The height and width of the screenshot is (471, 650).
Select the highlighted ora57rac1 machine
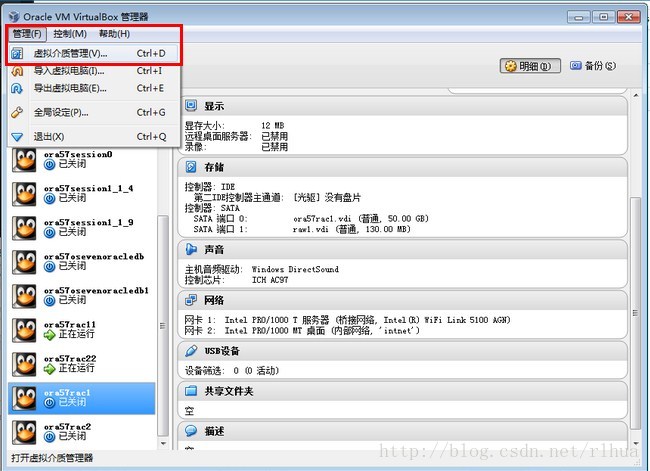tap(82, 398)
